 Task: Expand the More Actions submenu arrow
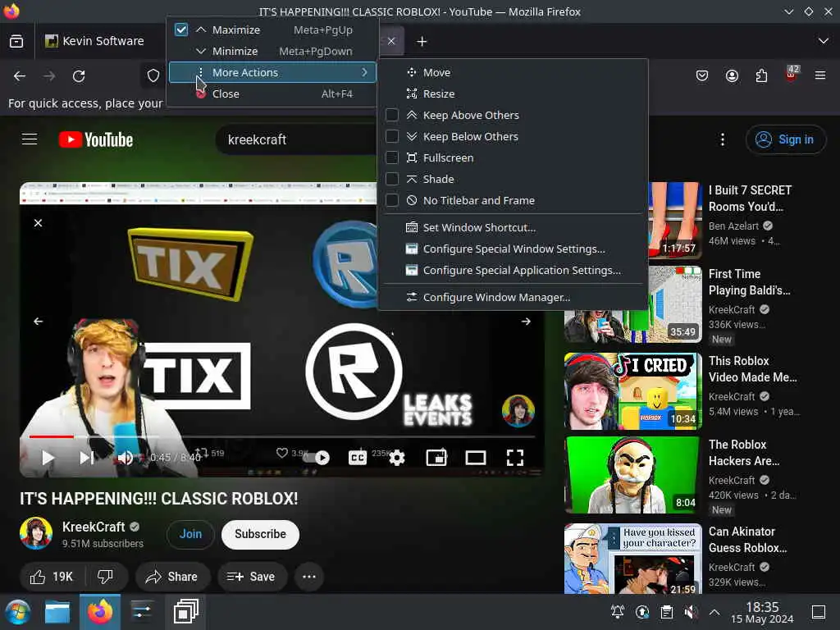pos(364,72)
